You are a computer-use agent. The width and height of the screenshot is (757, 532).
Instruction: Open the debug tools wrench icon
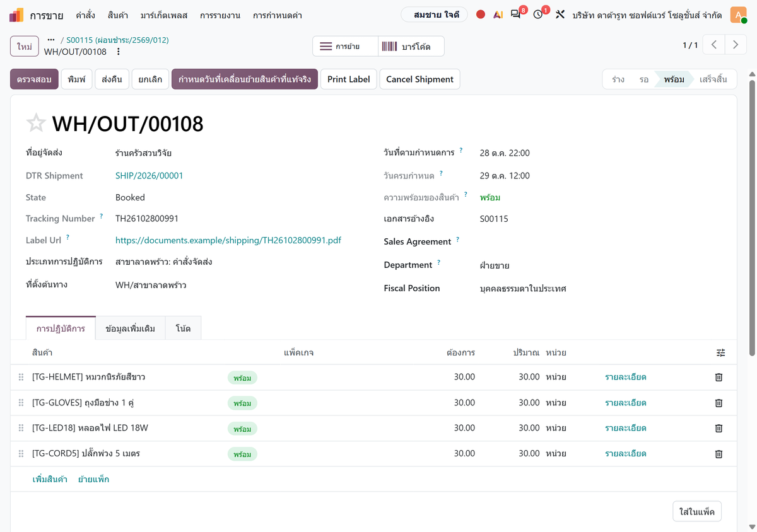(560, 14)
